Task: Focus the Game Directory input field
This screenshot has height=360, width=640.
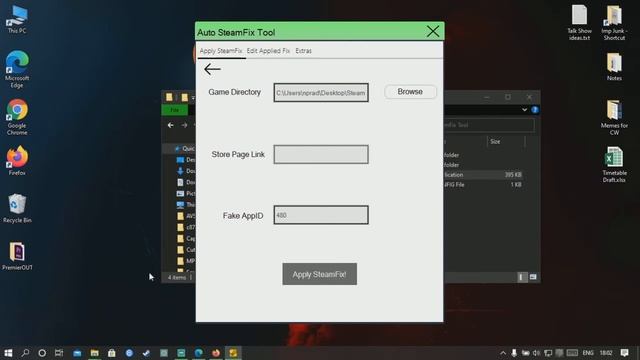Action: tap(321, 93)
